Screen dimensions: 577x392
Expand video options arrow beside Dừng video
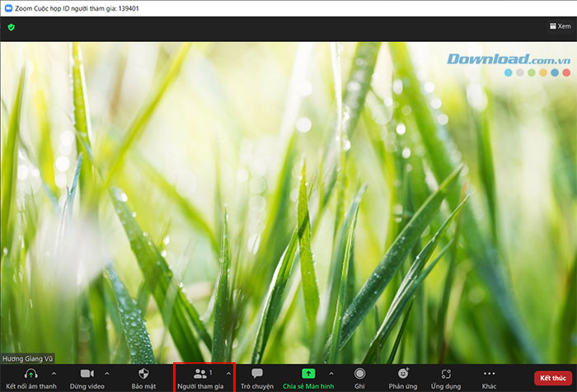pyautogui.click(x=106, y=373)
